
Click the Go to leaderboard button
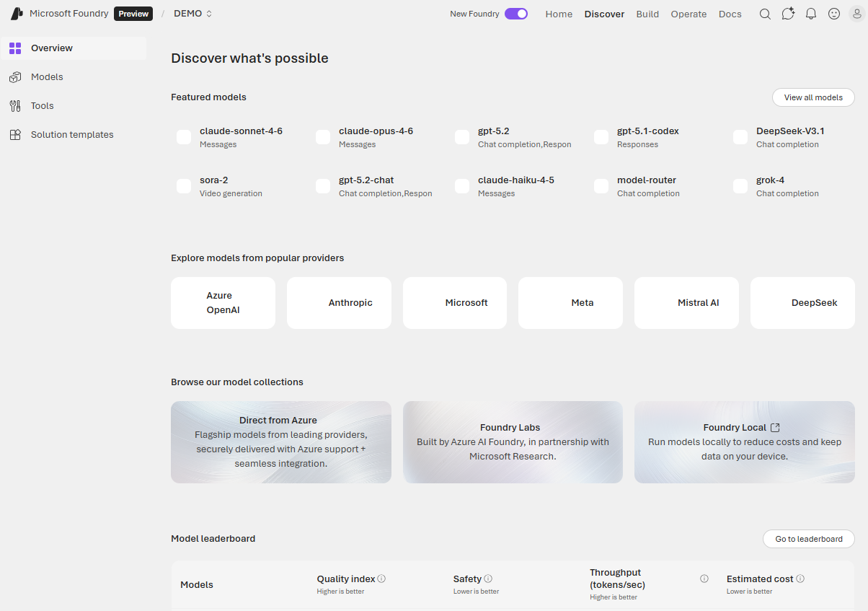click(808, 539)
